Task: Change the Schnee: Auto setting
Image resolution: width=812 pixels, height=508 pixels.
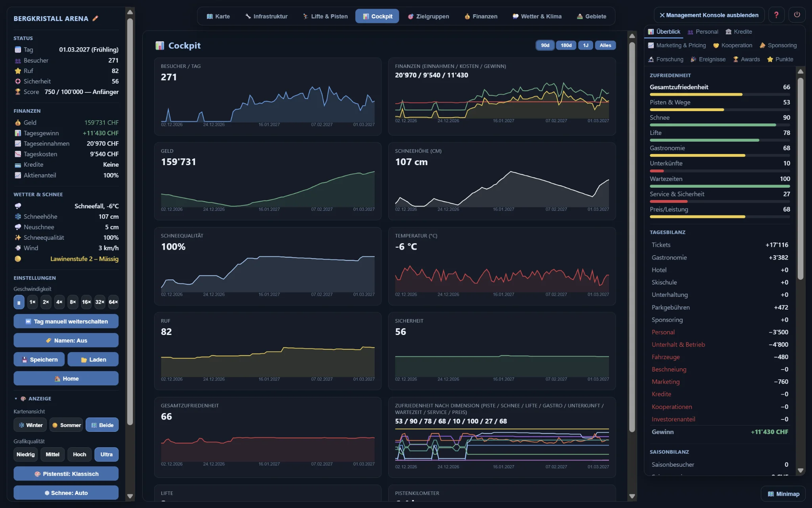Action: click(66, 493)
